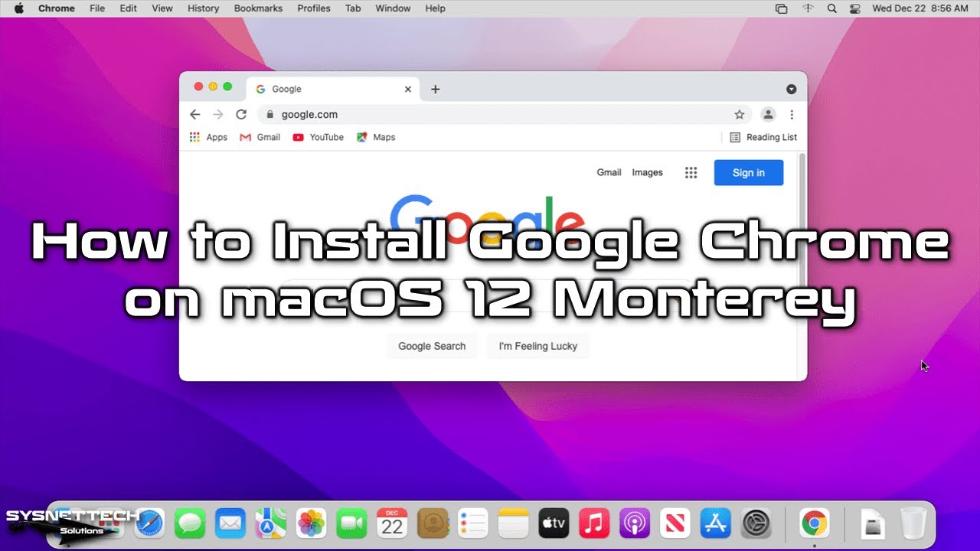Open the Help menu
The image size is (980, 551).
(x=435, y=8)
